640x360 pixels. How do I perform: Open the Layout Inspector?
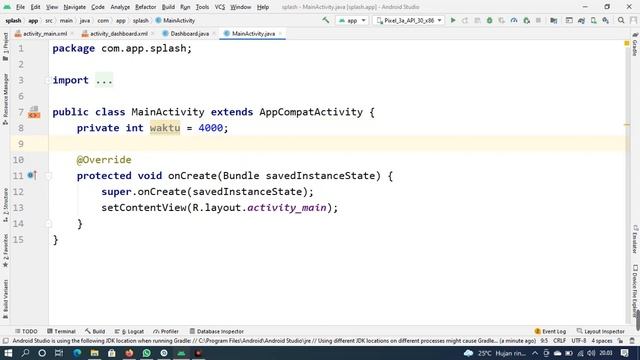click(x=600, y=331)
